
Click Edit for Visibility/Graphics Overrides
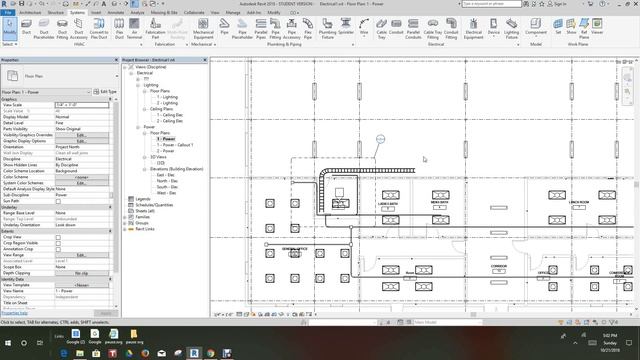pyautogui.click(x=82, y=135)
